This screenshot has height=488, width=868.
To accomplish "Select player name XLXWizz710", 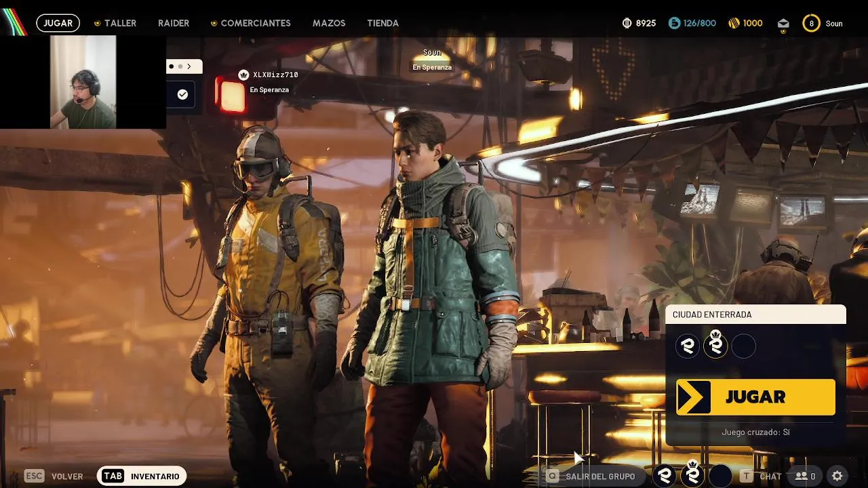I will pyautogui.click(x=275, y=75).
